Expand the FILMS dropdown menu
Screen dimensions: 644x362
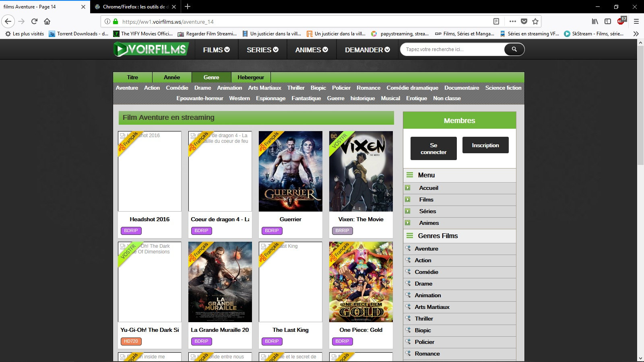tap(216, 50)
